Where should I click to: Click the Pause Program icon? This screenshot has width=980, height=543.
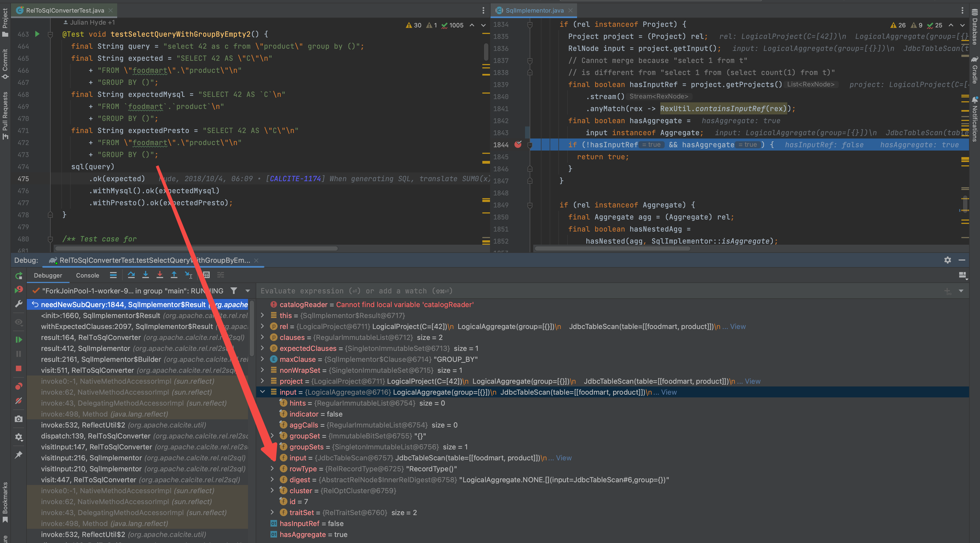coord(19,354)
